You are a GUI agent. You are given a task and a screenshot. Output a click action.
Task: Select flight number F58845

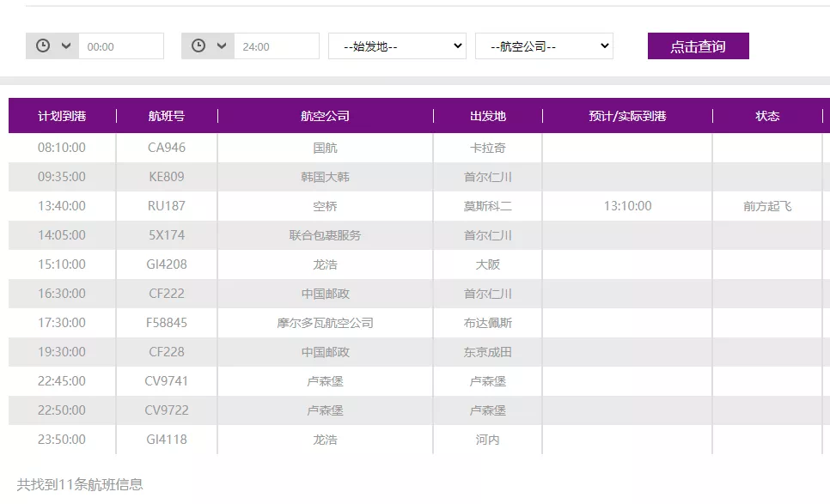[x=167, y=322]
